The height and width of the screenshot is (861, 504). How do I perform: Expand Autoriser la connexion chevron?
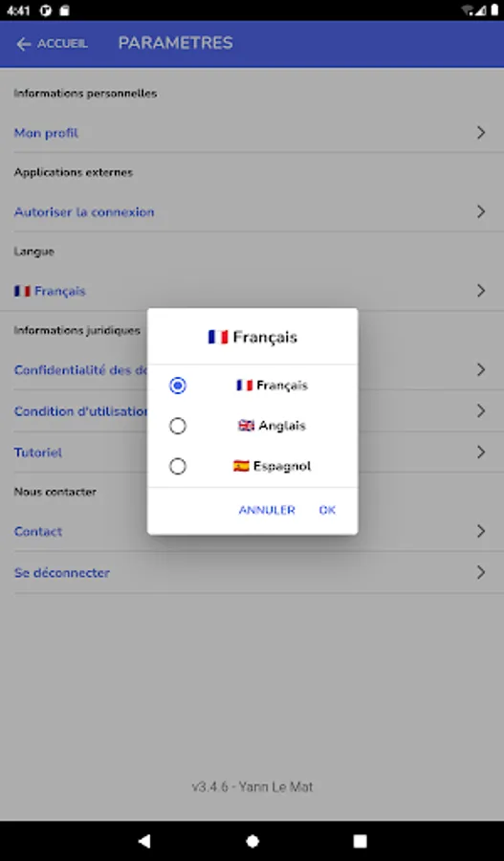click(x=481, y=212)
